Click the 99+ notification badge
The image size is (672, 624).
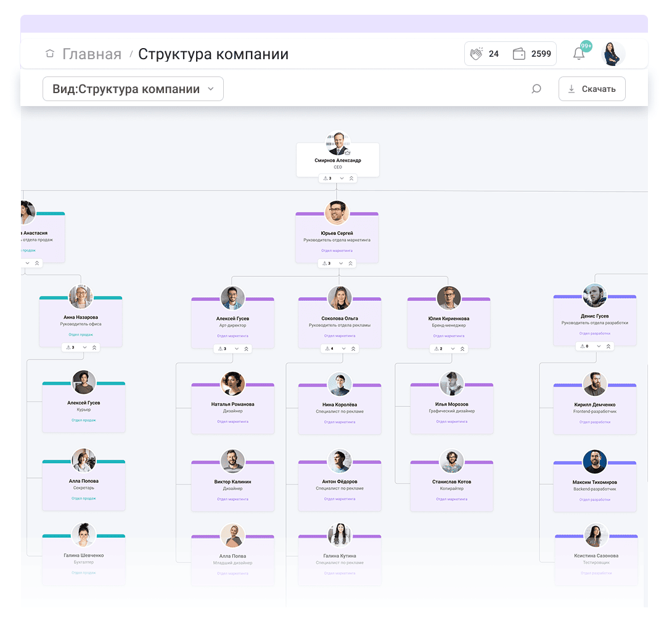586,46
